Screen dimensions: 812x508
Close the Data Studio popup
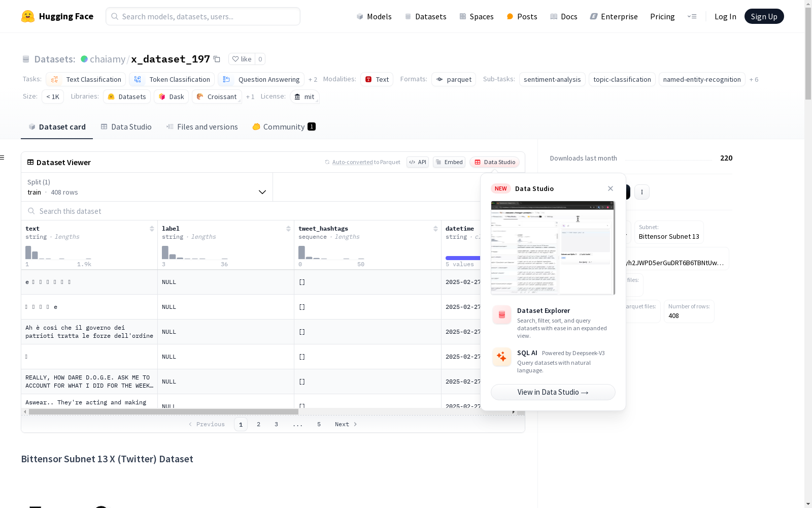611,188
